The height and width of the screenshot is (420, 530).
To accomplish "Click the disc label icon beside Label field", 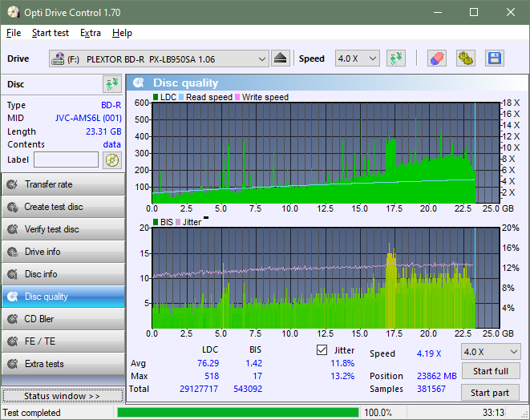I will click(x=112, y=160).
